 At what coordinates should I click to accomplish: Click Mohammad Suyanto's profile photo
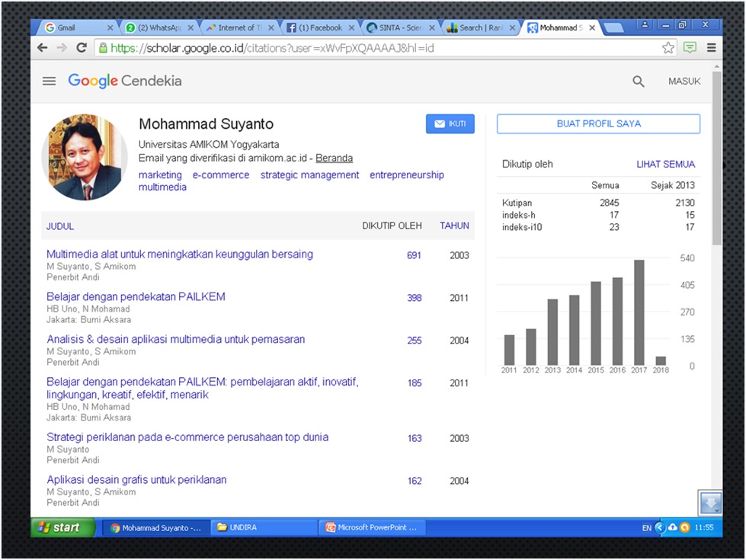point(85,157)
